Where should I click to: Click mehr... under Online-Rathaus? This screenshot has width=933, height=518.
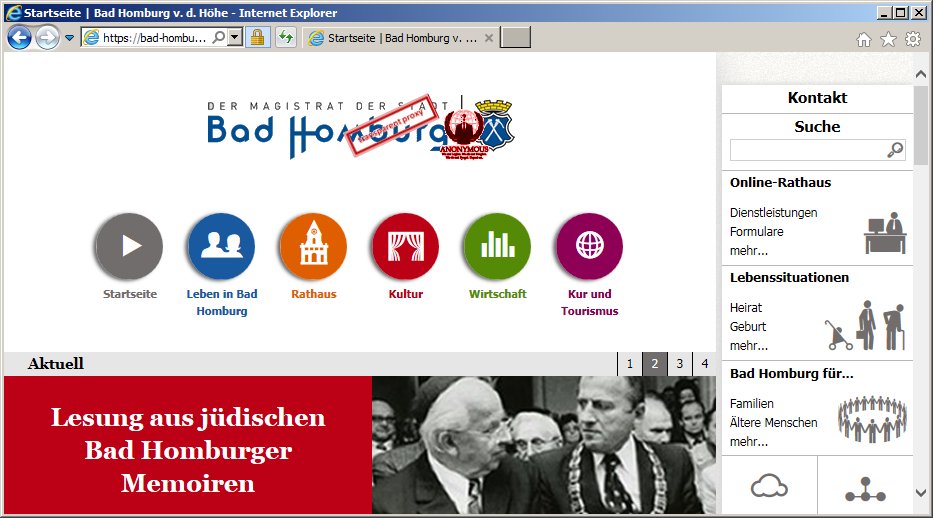pyautogui.click(x=749, y=250)
